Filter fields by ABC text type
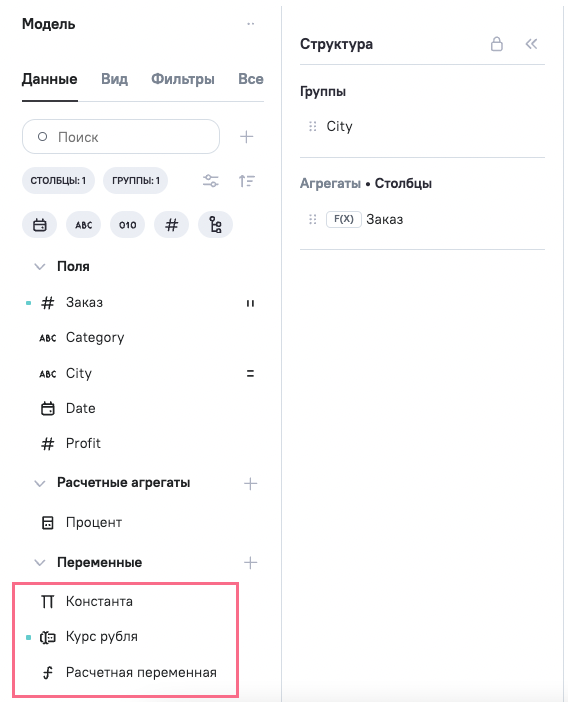 coord(84,225)
